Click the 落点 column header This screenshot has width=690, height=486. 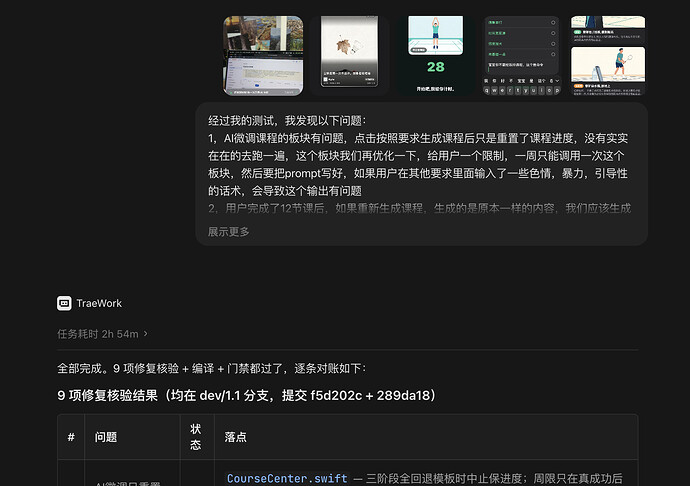pyautogui.click(x=235, y=437)
